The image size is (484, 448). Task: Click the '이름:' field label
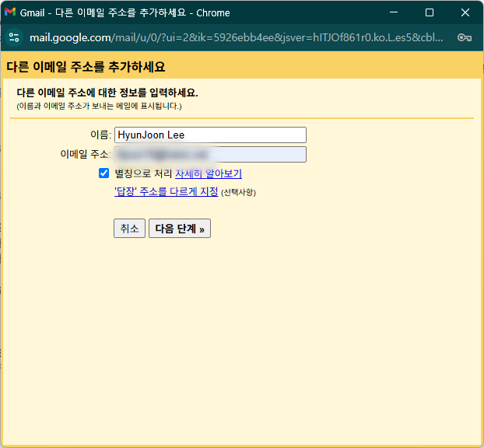pos(100,135)
